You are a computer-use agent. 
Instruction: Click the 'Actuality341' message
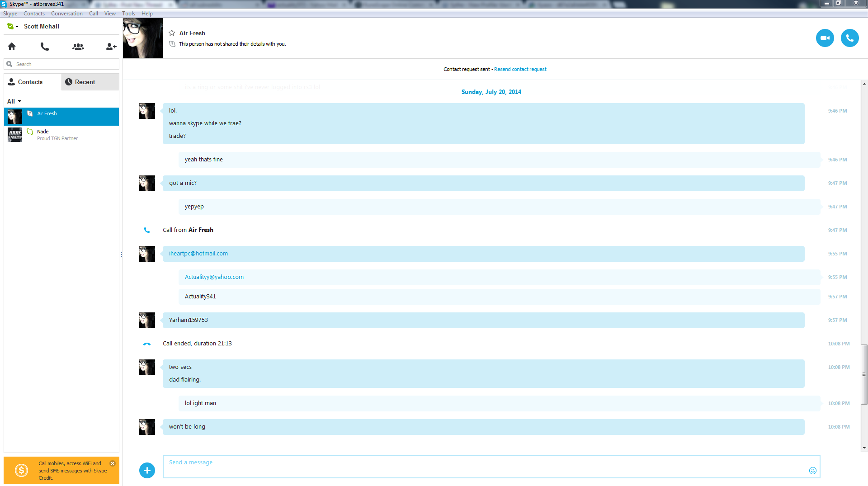pos(499,297)
